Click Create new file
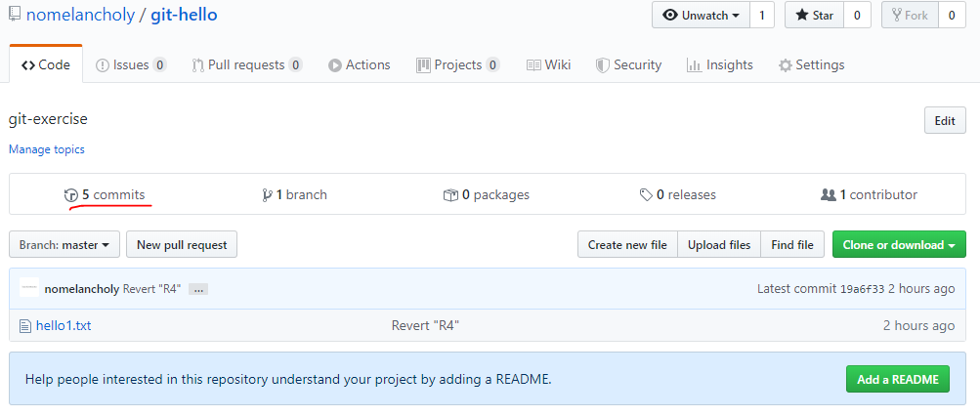This screenshot has height=416, width=980. tap(627, 245)
